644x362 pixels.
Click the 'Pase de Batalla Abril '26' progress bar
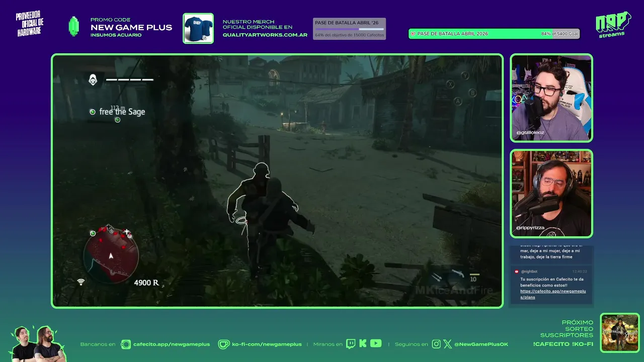click(349, 29)
